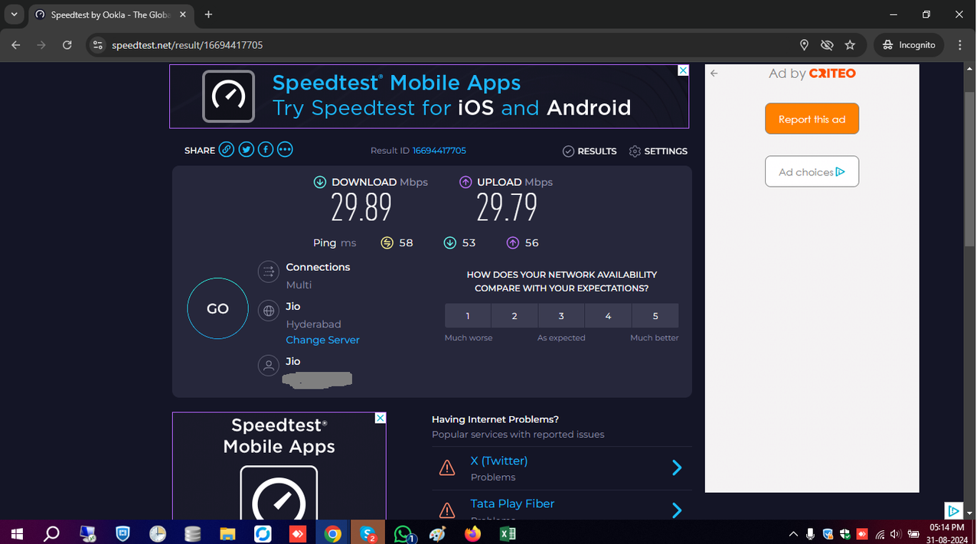Open RESULTS page
980x544 pixels.
(590, 151)
